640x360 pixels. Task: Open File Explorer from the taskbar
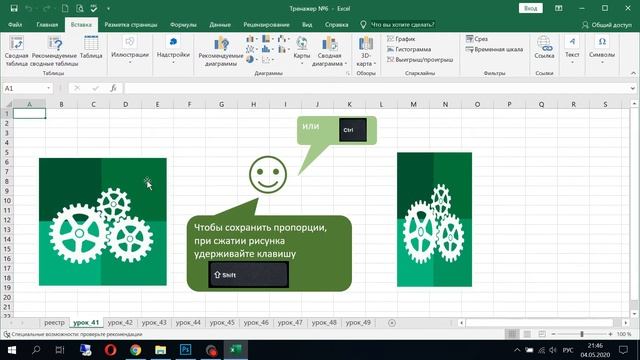pos(160,350)
